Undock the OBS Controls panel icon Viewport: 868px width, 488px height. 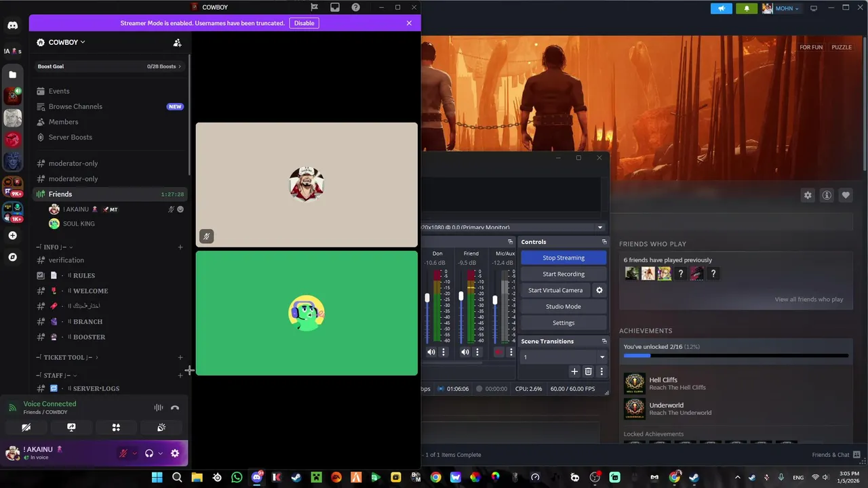(604, 242)
